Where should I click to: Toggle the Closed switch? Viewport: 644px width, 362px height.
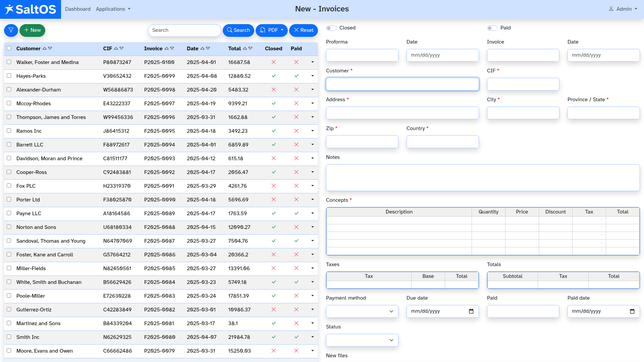click(x=331, y=28)
